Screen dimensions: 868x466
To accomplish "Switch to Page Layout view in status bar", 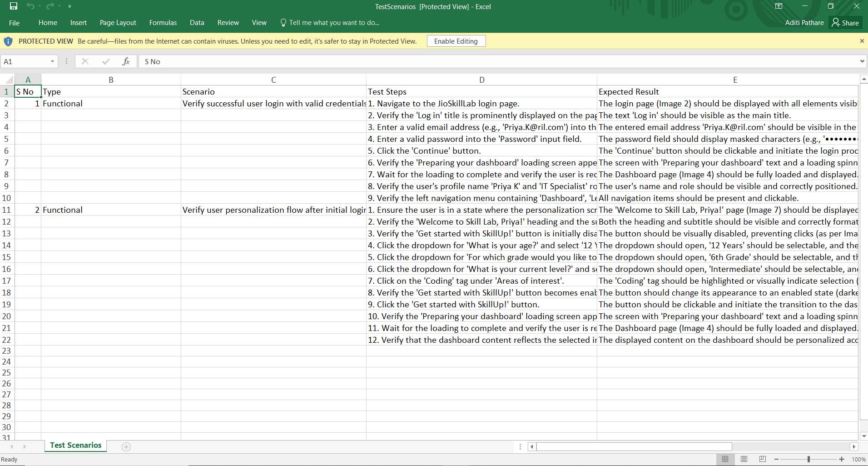I will [x=744, y=459].
